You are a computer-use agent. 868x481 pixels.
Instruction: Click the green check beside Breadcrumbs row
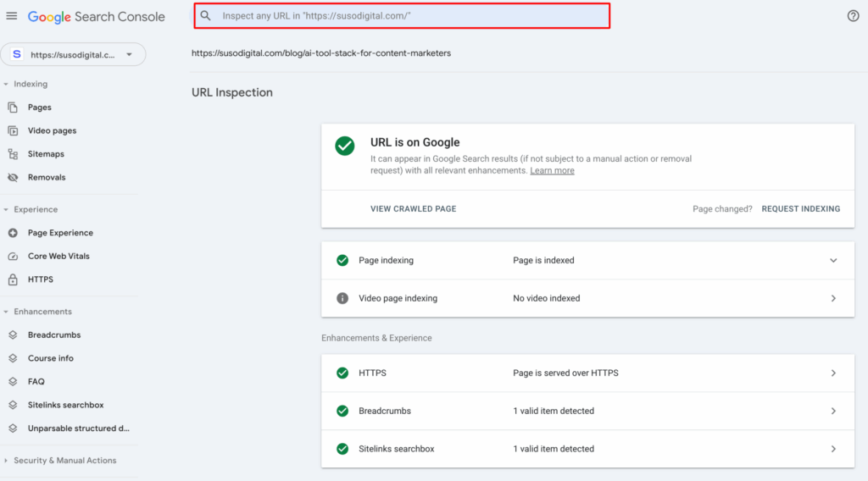coord(342,411)
